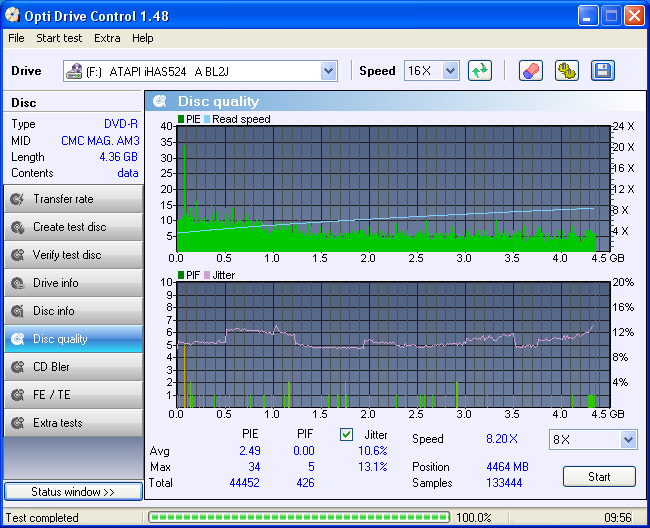Click the Start button
Screen dimensions: 650x528
coord(599,477)
